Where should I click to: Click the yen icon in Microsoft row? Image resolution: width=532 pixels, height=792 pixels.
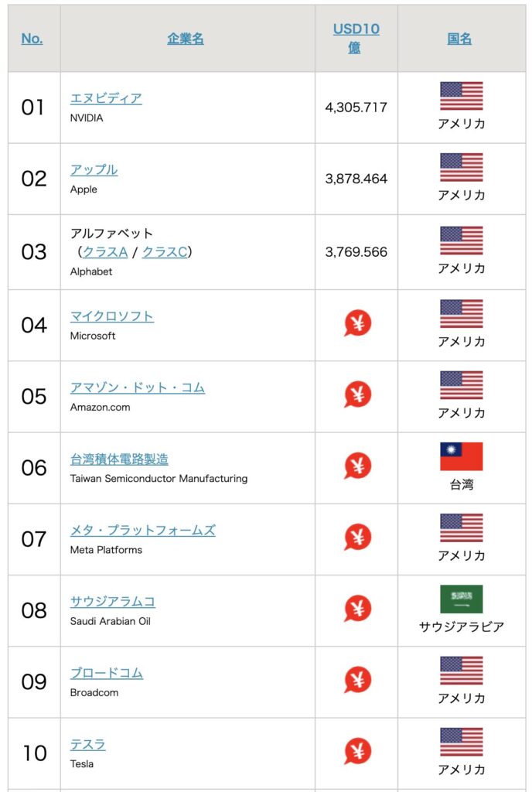(357, 323)
